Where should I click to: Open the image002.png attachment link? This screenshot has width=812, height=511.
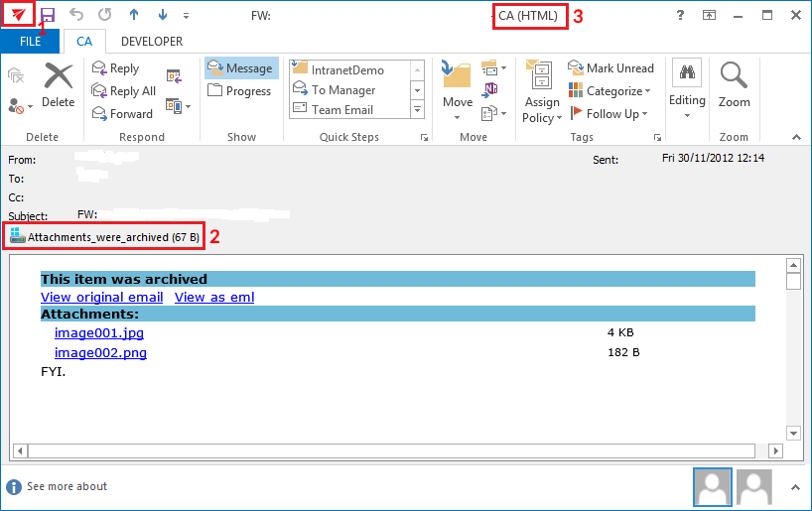click(x=100, y=352)
